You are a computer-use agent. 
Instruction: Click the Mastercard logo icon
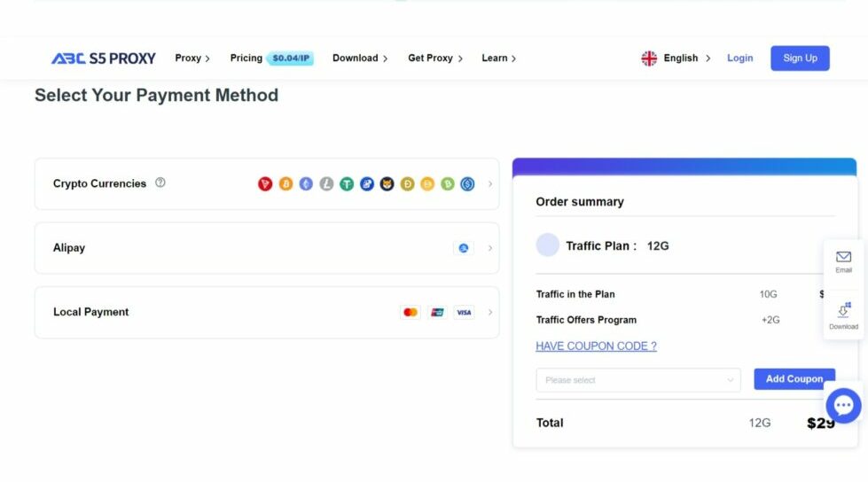point(410,312)
